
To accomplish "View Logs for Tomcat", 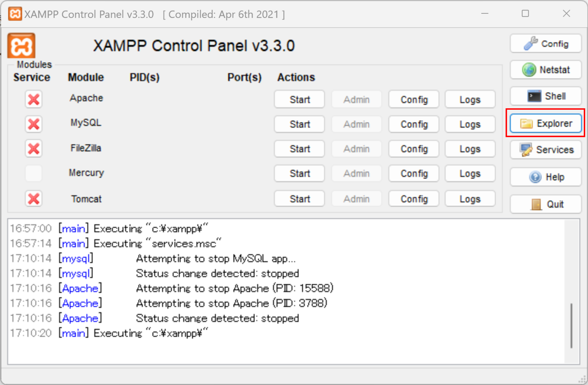I will coord(470,198).
